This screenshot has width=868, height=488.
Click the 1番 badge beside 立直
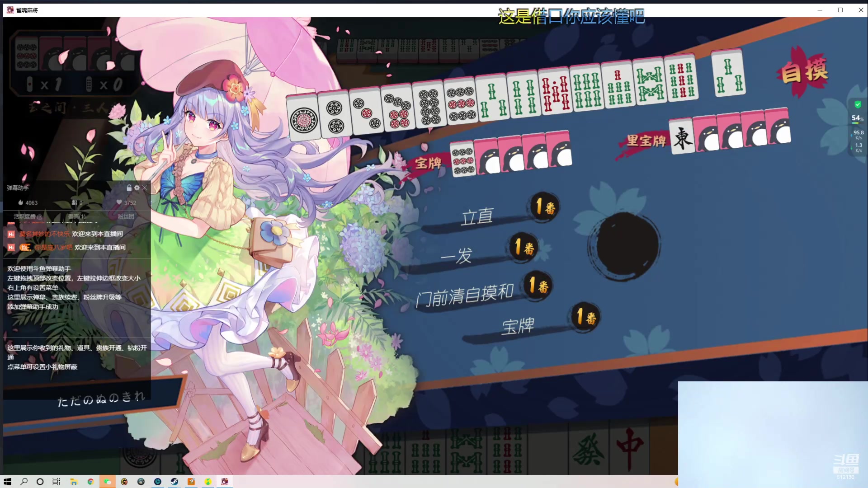point(545,207)
